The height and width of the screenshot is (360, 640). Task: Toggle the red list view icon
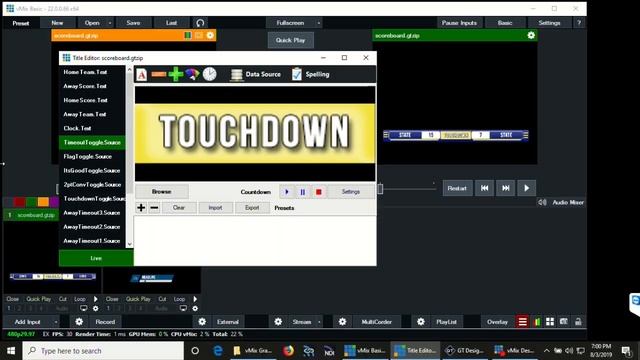pyautogui.click(x=522, y=322)
